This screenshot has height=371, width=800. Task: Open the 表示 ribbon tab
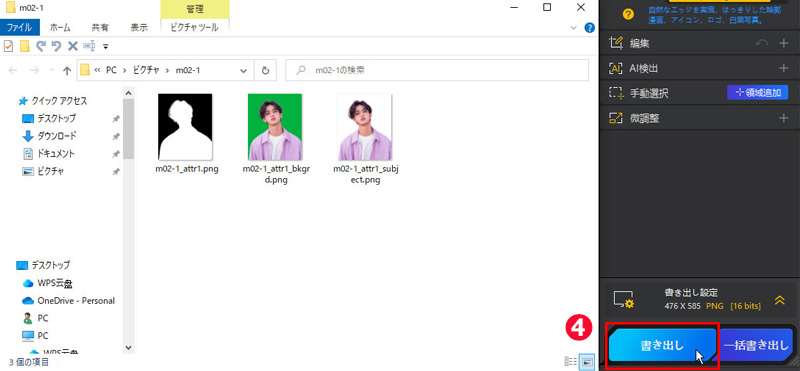139,28
